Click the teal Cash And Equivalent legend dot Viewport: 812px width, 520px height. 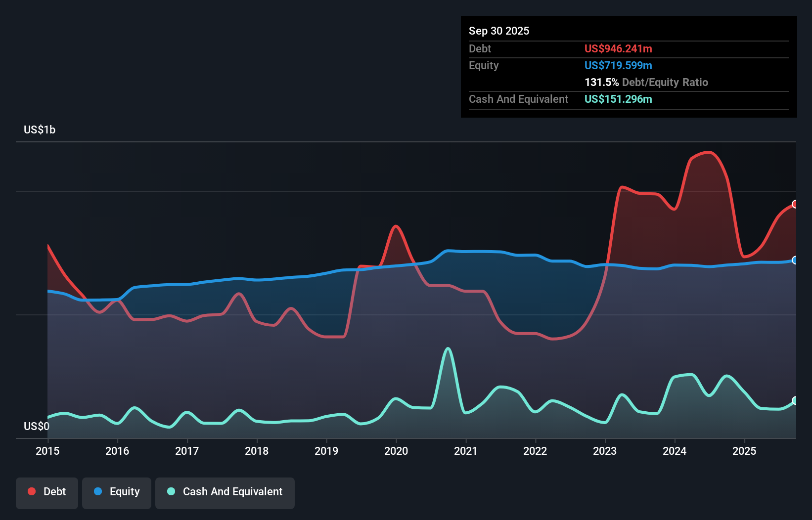click(x=170, y=492)
